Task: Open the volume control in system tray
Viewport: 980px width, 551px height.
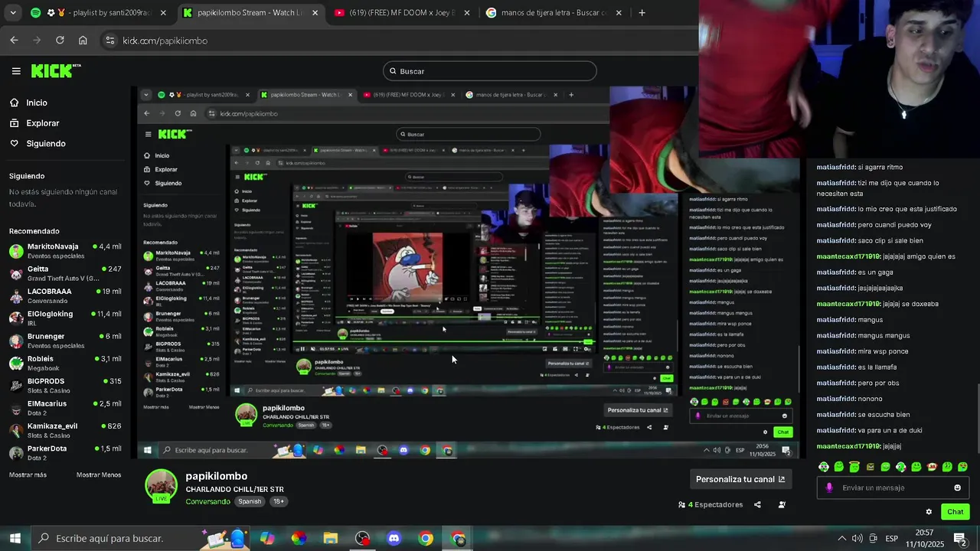Action: [x=857, y=539]
